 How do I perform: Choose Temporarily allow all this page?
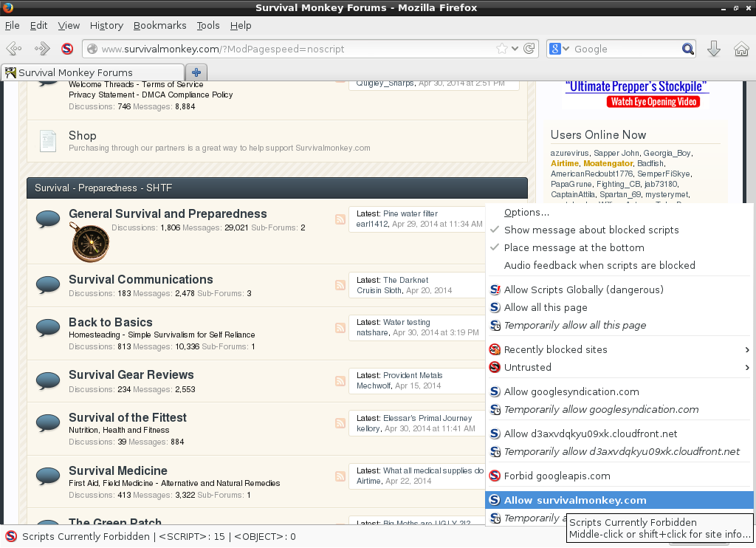click(619, 326)
